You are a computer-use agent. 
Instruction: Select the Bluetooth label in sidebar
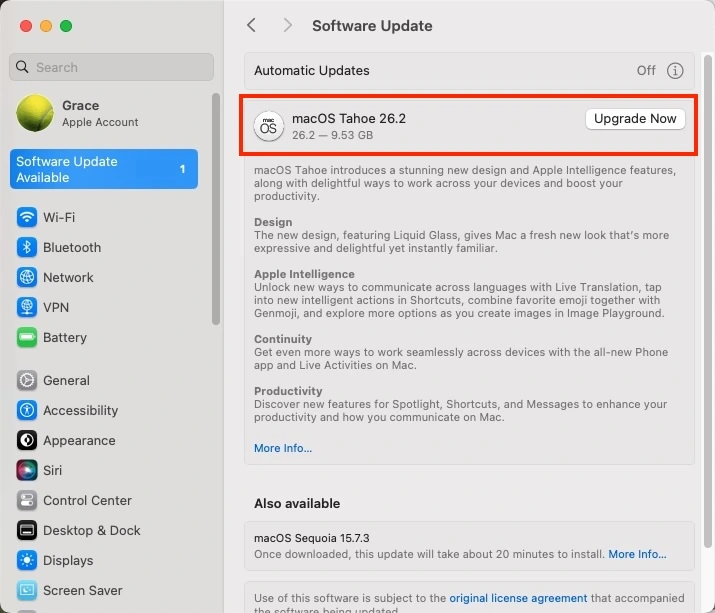coord(72,247)
